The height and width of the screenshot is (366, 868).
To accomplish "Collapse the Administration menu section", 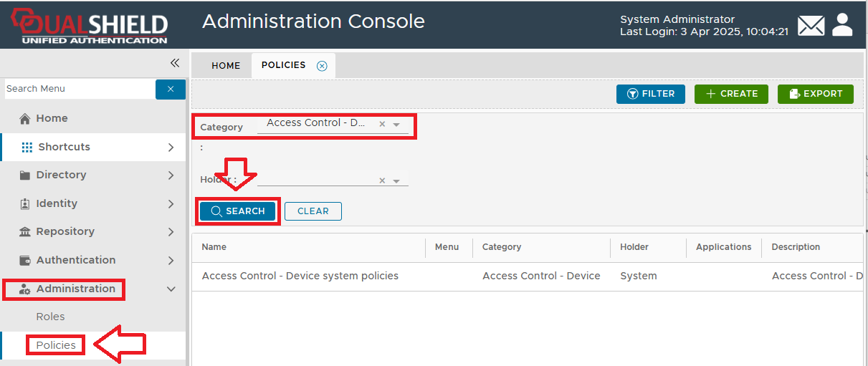I will pos(171,289).
